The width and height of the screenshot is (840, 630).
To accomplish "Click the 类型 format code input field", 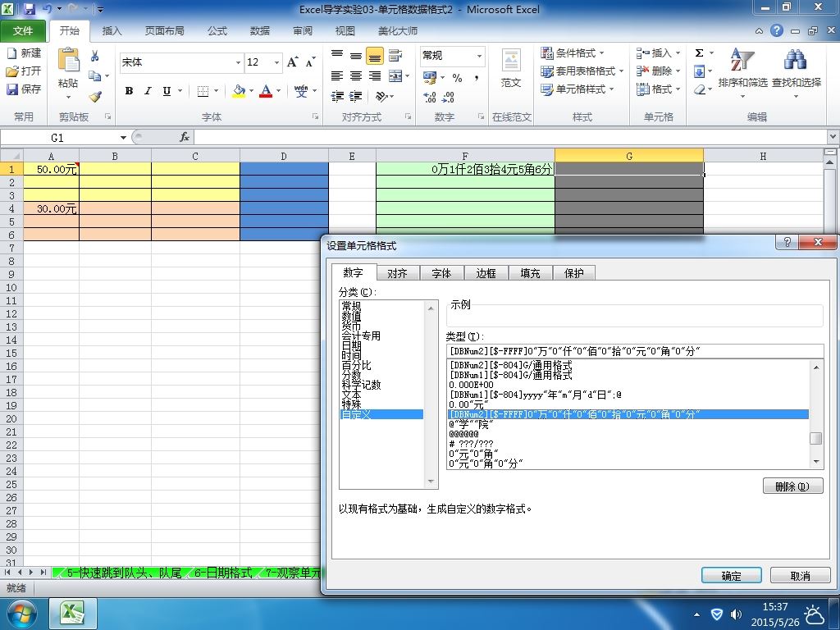I will pyautogui.click(x=634, y=351).
